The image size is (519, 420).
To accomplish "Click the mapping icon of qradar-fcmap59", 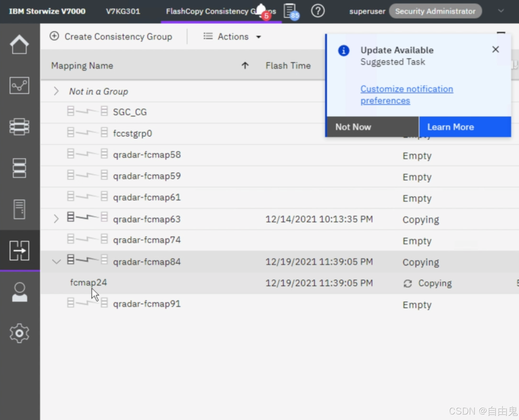I will [87, 175].
